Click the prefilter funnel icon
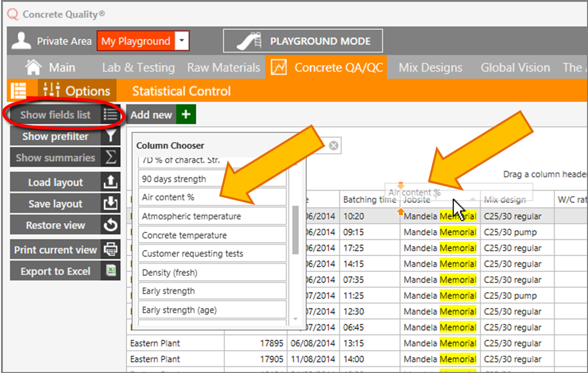588x373 pixels. click(110, 136)
